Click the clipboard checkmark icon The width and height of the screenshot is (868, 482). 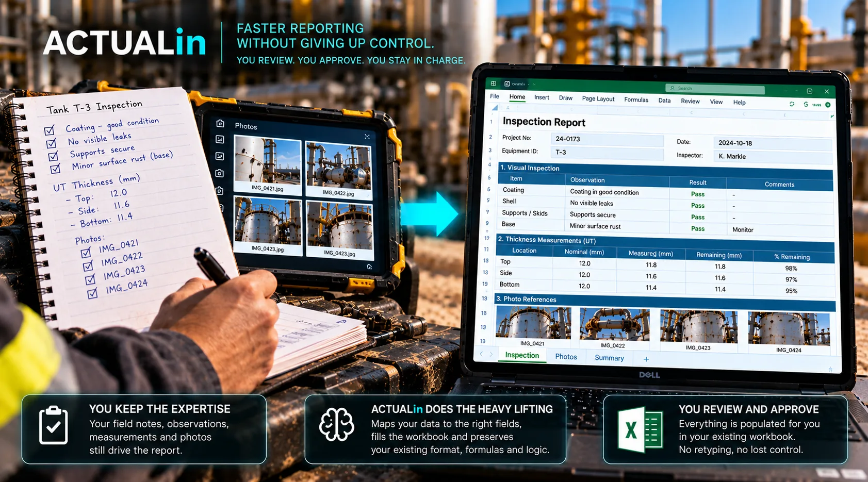click(53, 425)
